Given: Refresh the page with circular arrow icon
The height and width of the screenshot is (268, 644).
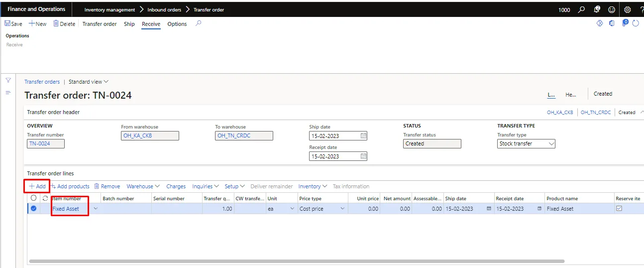Looking at the screenshot, I should 636,23.
